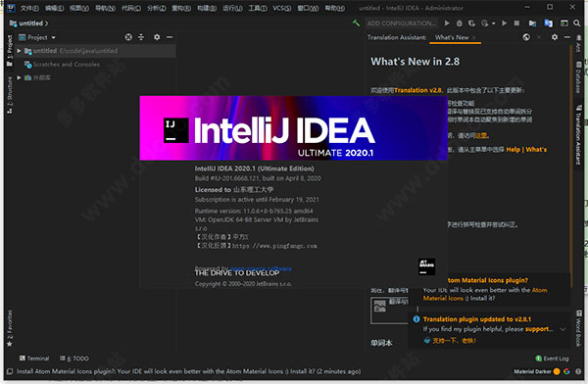Open Translation Assistant gear settings

click(555, 37)
